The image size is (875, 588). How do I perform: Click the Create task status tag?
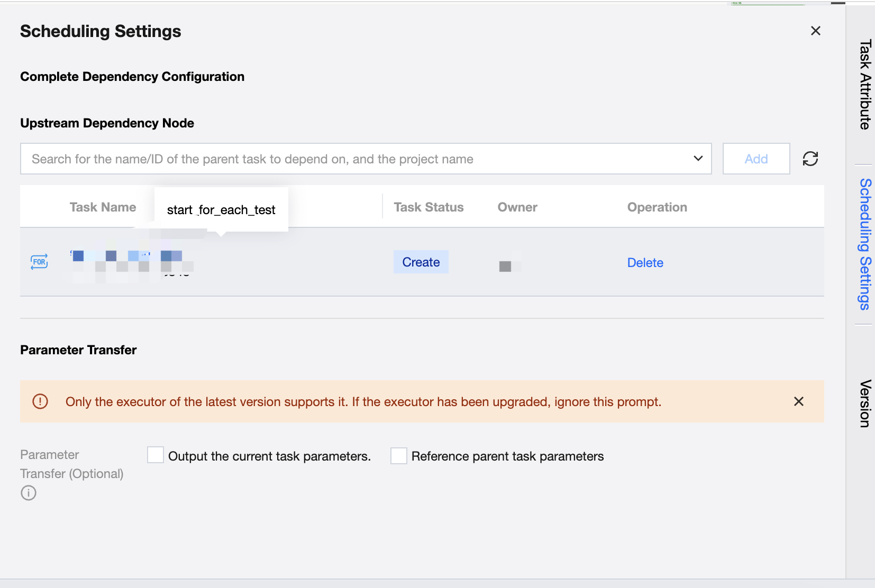(x=421, y=262)
